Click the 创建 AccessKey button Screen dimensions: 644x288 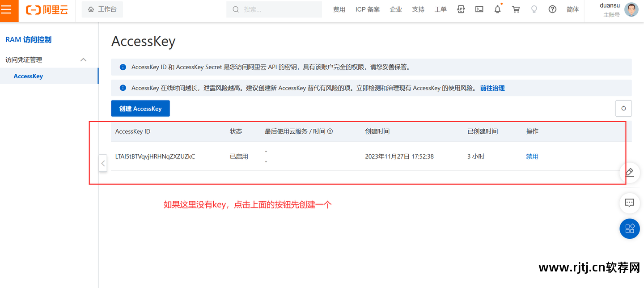coord(140,108)
